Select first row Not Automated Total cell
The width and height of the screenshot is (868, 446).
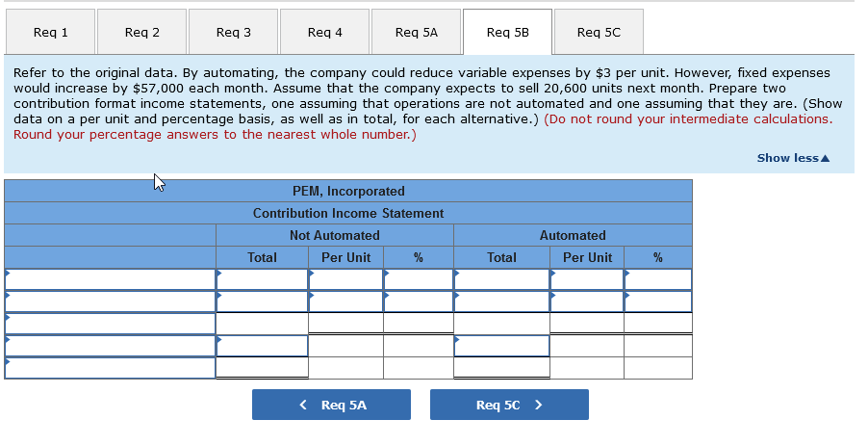tap(262, 279)
